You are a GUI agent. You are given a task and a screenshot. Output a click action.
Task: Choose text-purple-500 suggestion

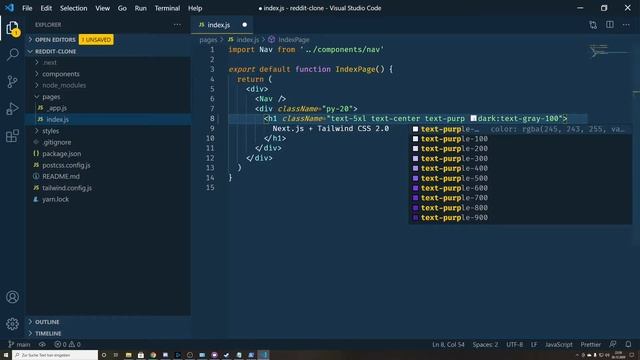pos(520,178)
